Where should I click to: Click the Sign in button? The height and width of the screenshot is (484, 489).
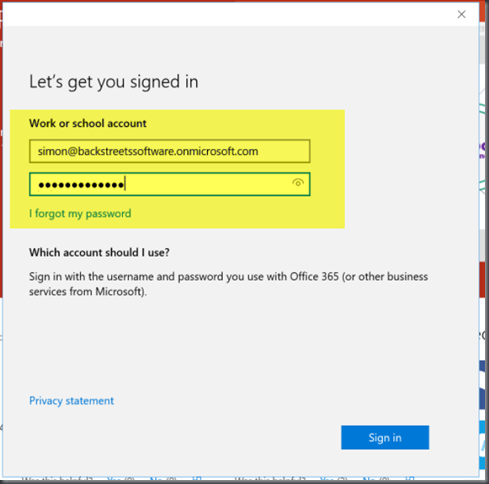tap(385, 437)
